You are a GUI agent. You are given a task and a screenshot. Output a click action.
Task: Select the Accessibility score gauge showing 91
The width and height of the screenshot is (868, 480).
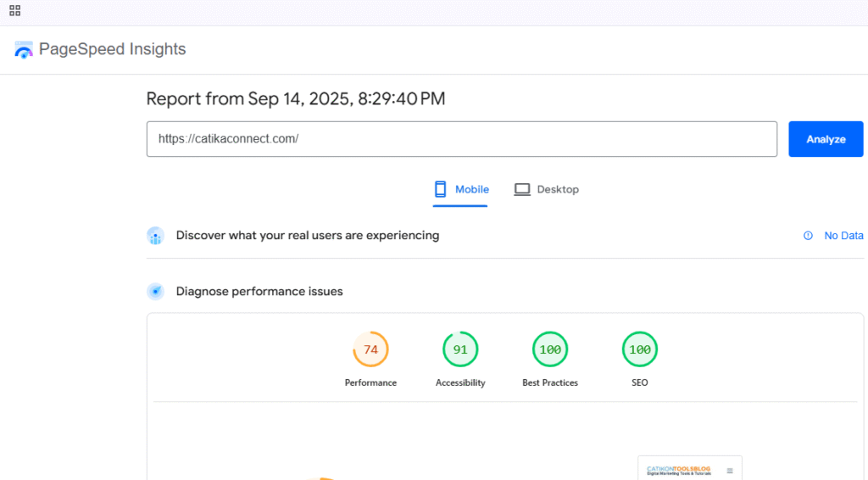tap(460, 349)
